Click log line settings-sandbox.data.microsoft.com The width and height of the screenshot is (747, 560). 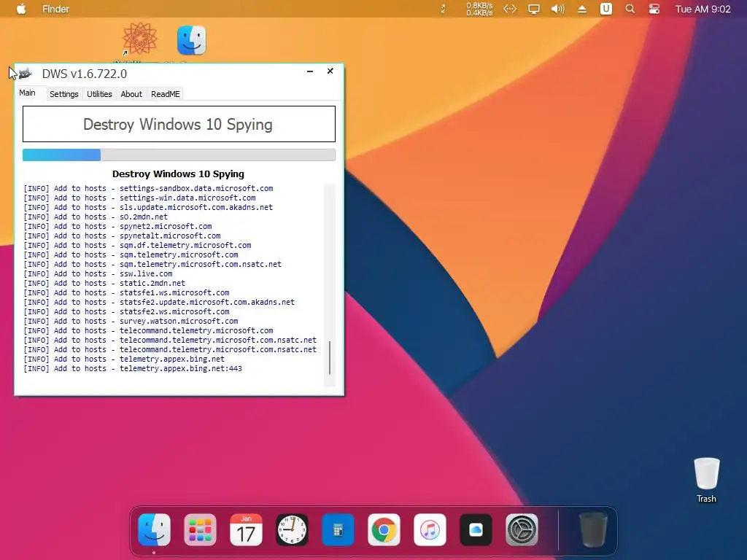pos(148,188)
